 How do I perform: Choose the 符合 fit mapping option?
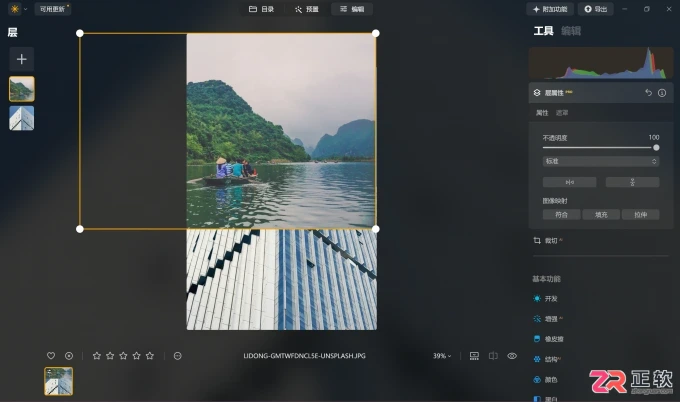point(561,215)
